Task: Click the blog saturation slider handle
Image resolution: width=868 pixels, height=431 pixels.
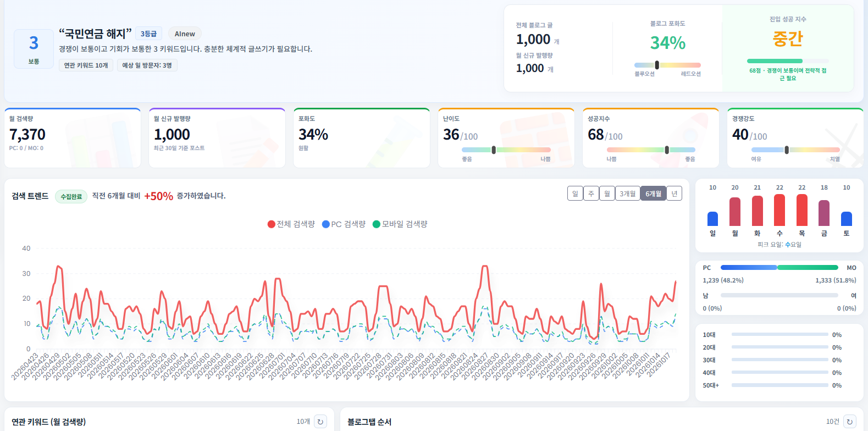Action: 657,65
